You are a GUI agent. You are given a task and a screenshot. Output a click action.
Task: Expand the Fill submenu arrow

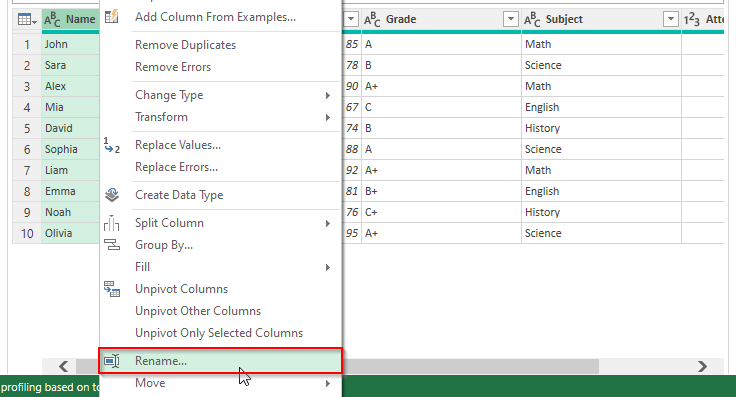328,267
